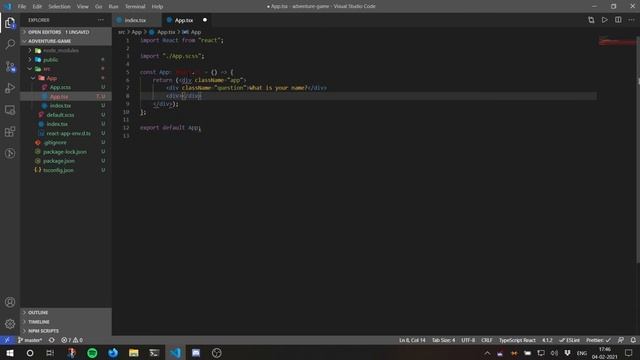Open the Edit menu
Screen dimensions: 640x360
tap(37, 7)
